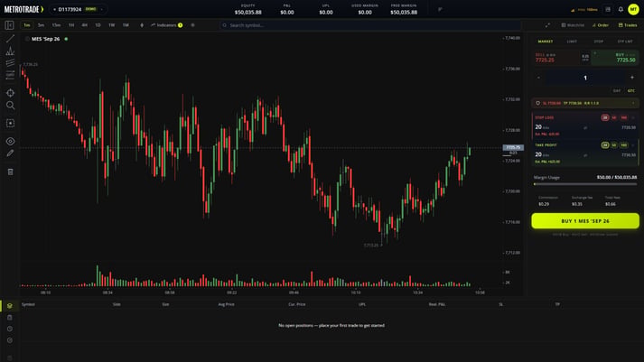Expand chart to fullscreen

[547, 25]
